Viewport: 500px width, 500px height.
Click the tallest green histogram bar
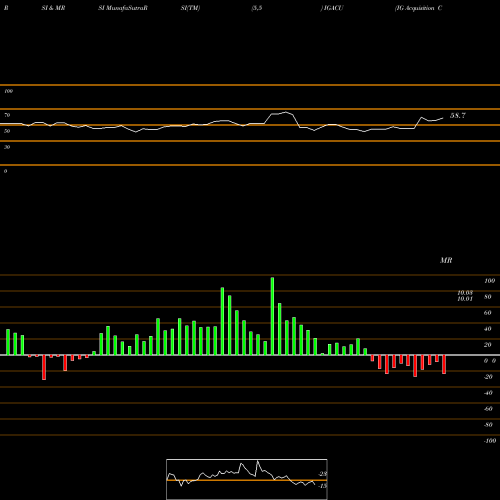pyautogui.click(x=272, y=316)
